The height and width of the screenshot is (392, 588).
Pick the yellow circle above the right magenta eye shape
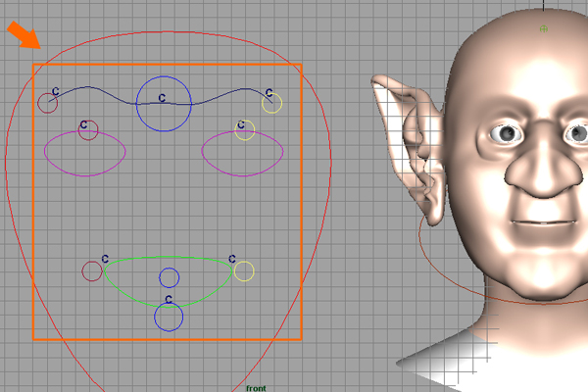[245, 130]
